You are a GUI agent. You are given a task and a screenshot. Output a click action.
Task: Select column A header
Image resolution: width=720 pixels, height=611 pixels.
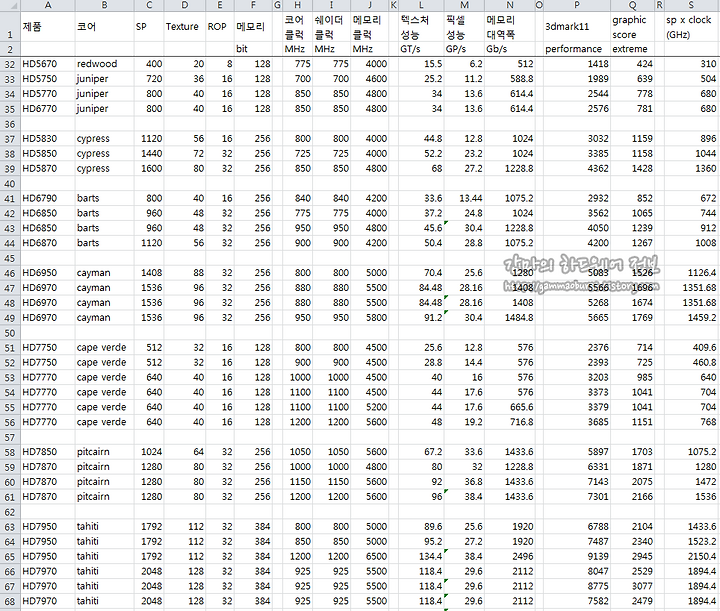click(x=48, y=5)
